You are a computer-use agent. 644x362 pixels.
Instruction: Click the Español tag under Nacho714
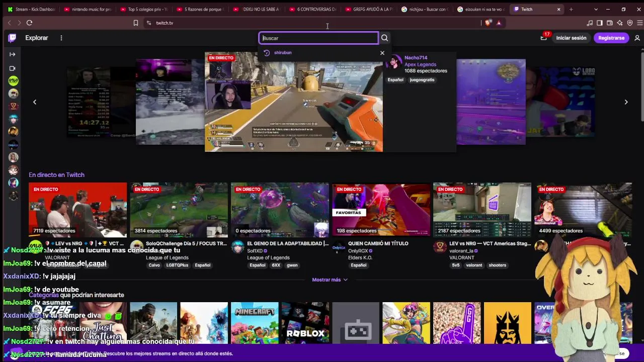[x=395, y=80]
